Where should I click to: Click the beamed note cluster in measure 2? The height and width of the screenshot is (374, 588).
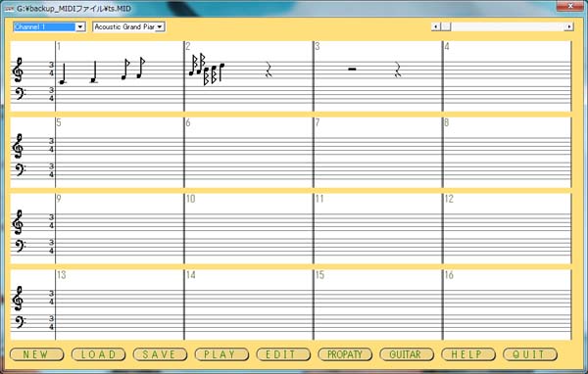click(x=207, y=70)
